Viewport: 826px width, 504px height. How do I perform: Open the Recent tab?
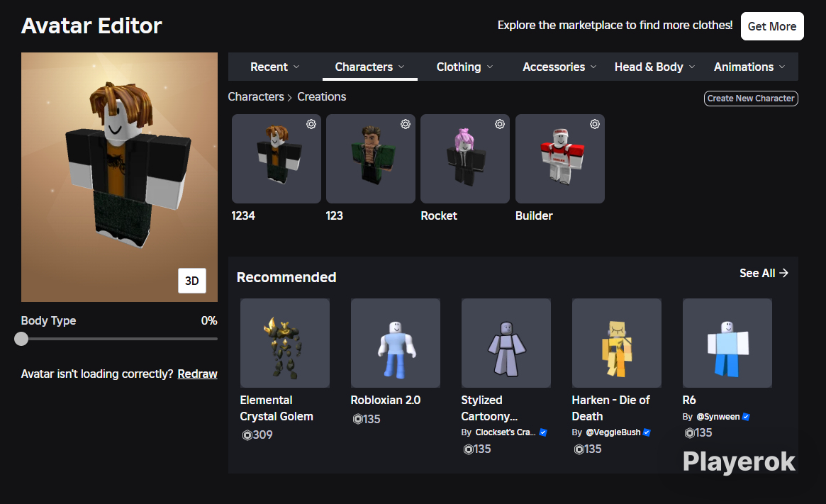click(x=274, y=67)
